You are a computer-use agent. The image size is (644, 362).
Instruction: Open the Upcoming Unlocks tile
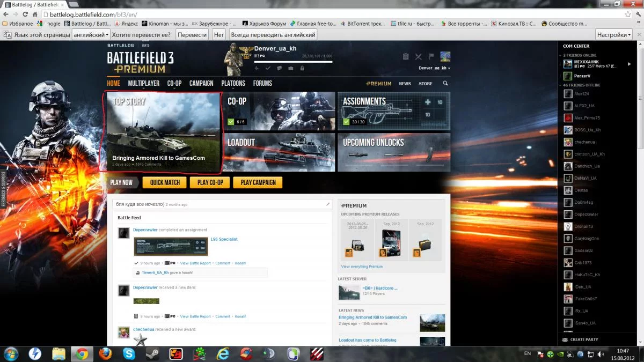pyautogui.click(x=394, y=152)
